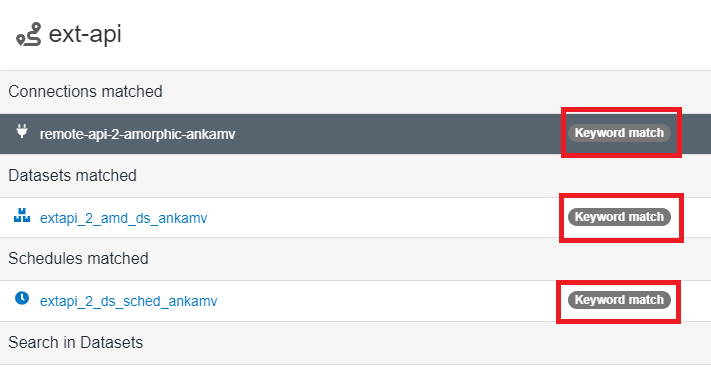Open the extapi_2_amd_ds_ankamv dataset link
Image resolution: width=711 pixels, height=370 pixels.
pyautogui.click(x=123, y=218)
